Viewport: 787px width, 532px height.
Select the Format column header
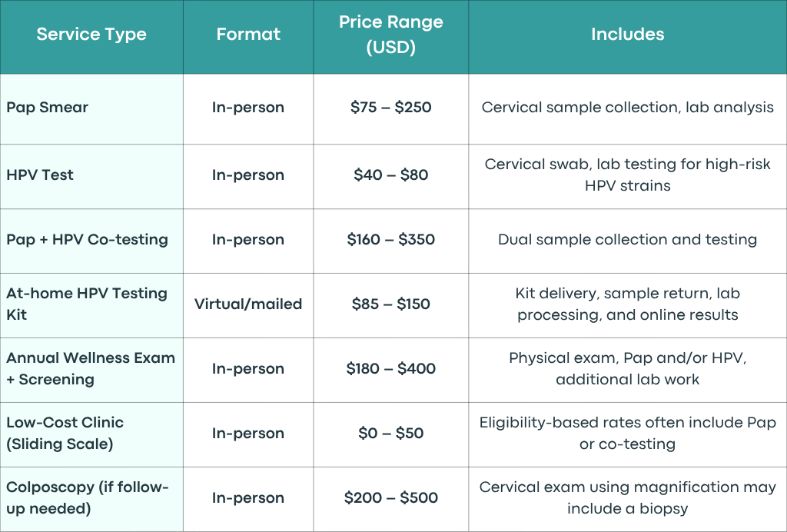248,34
